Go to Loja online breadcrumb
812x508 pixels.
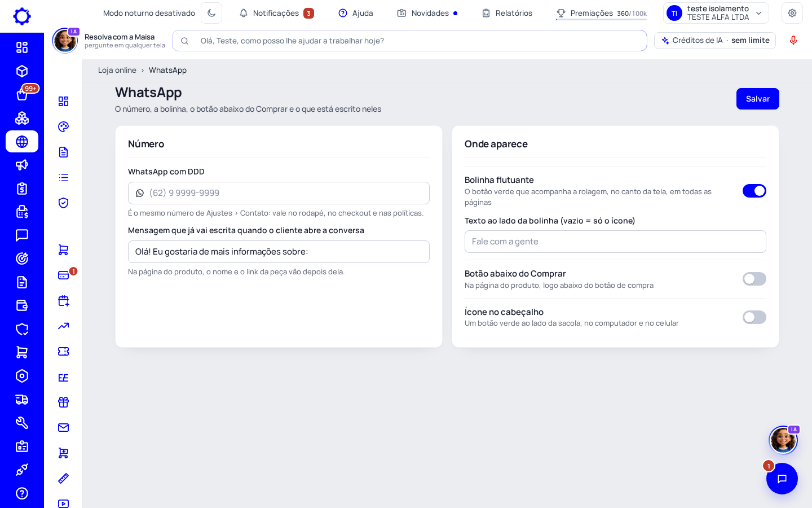pyautogui.click(x=117, y=70)
